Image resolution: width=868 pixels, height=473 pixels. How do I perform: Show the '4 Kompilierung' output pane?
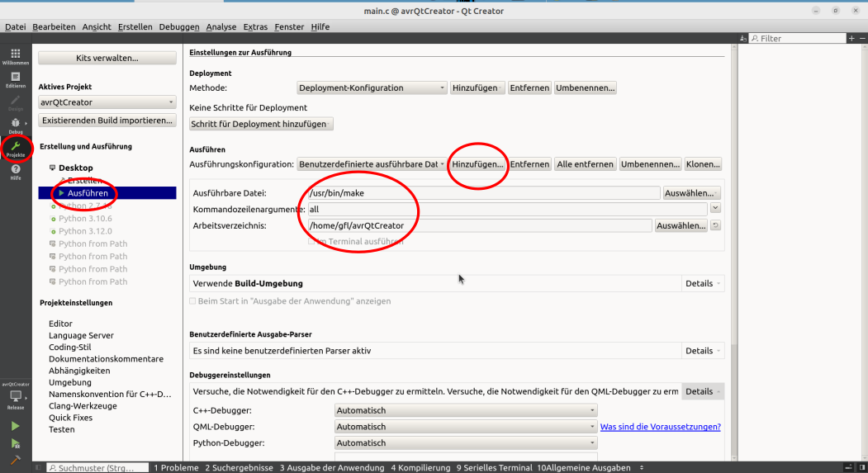click(420, 468)
